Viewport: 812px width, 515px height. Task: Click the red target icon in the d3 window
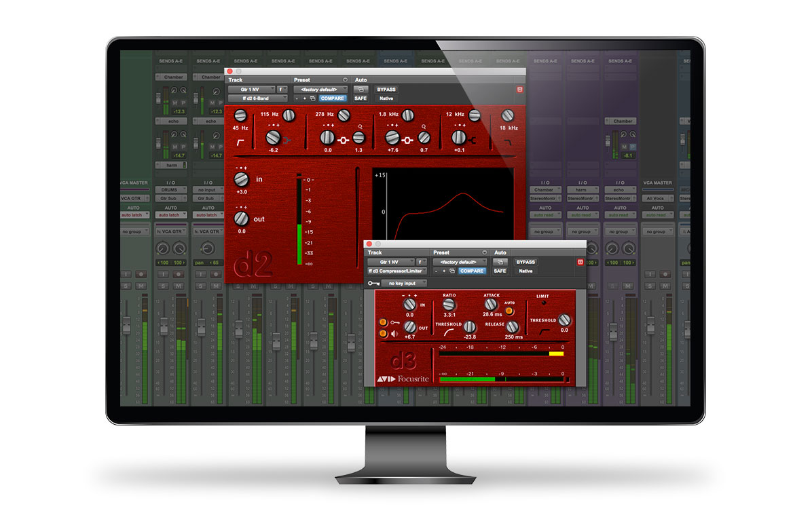580,263
